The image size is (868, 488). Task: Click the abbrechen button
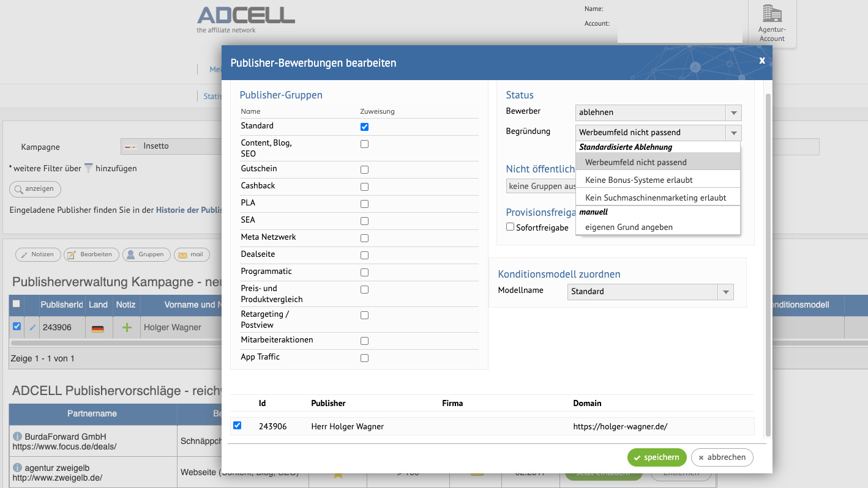tap(722, 457)
